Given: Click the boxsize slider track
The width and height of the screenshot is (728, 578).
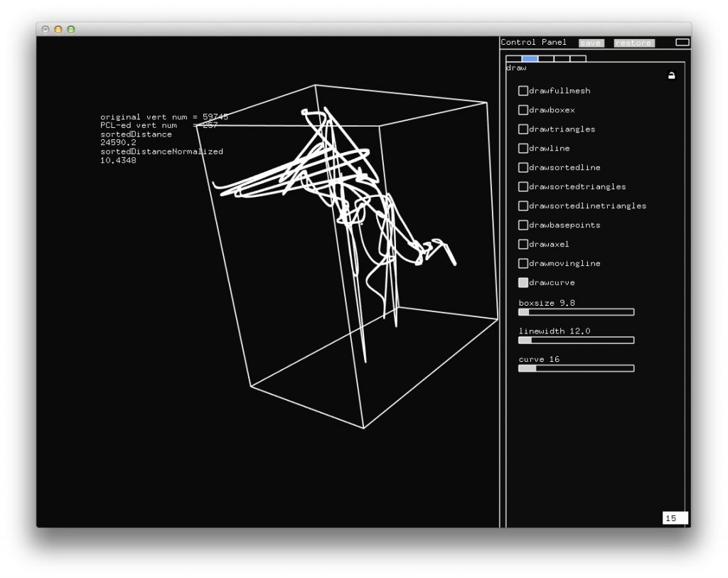Looking at the screenshot, I should [576, 312].
